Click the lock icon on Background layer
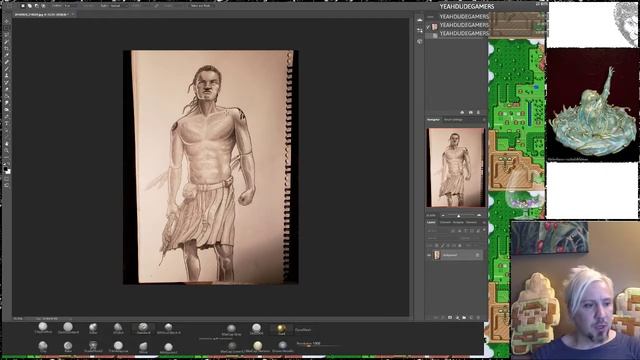Screen dimensions: 640x360 478,255
